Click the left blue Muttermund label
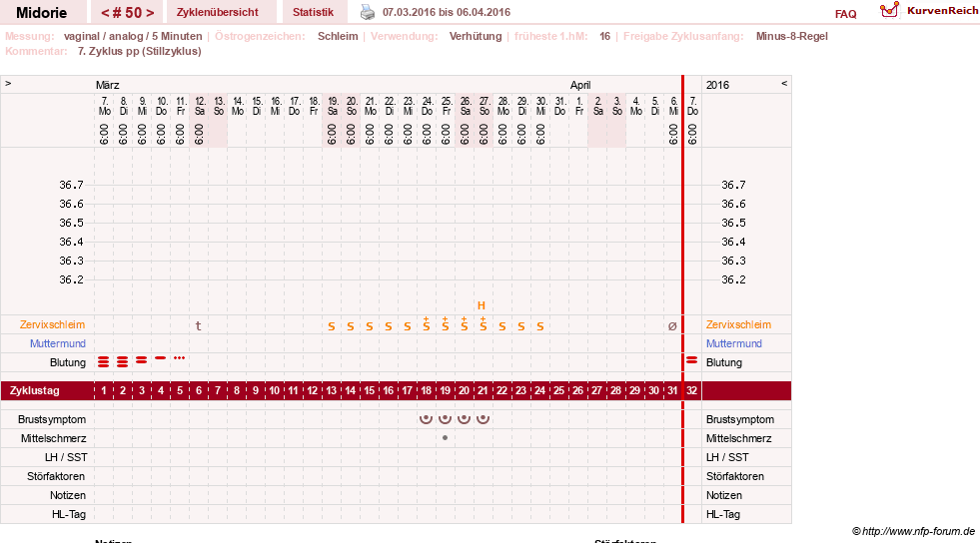980x543 pixels. [x=58, y=343]
